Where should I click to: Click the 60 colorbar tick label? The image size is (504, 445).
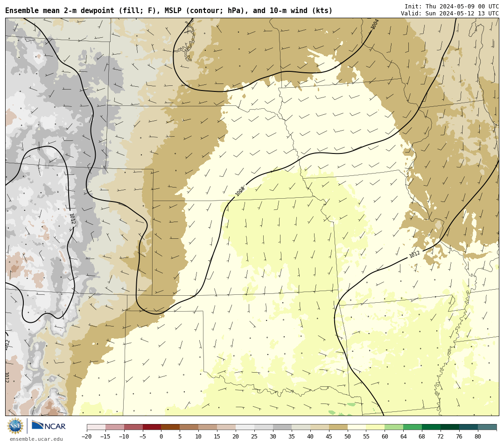pyautogui.click(x=385, y=436)
